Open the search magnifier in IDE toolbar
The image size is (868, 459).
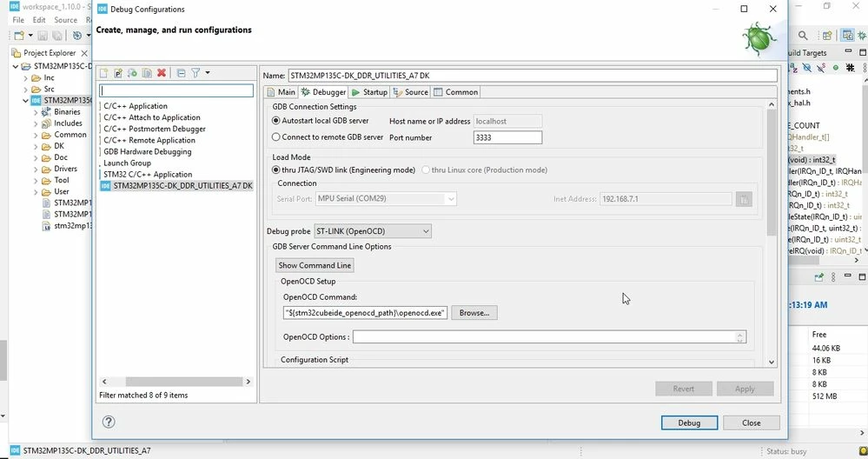(x=803, y=36)
